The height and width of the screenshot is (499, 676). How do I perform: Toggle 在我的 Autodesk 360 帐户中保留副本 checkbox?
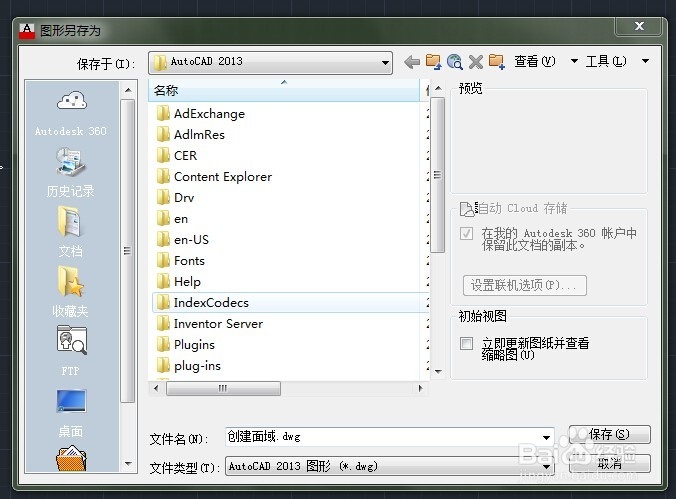[x=466, y=233]
